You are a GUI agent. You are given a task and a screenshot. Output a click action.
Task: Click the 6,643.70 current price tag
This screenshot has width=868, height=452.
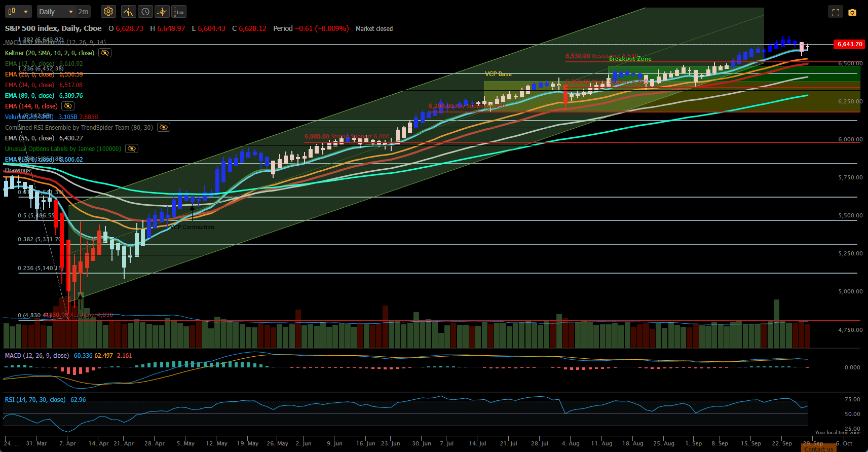coord(849,44)
